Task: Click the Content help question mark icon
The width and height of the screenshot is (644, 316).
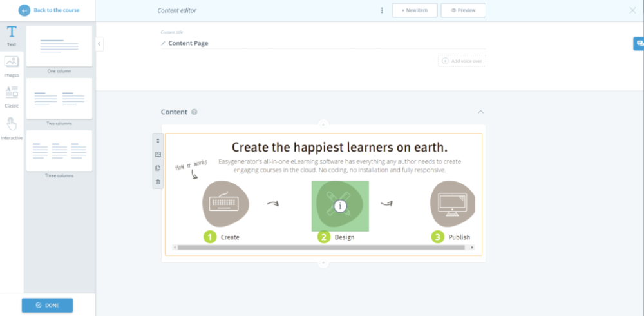Action: tap(194, 112)
